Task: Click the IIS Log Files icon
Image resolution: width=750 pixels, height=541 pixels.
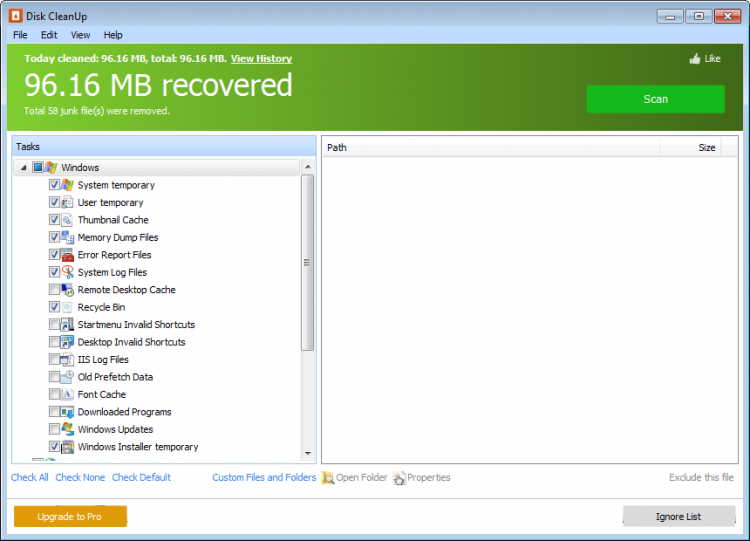Action: click(x=67, y=359)
